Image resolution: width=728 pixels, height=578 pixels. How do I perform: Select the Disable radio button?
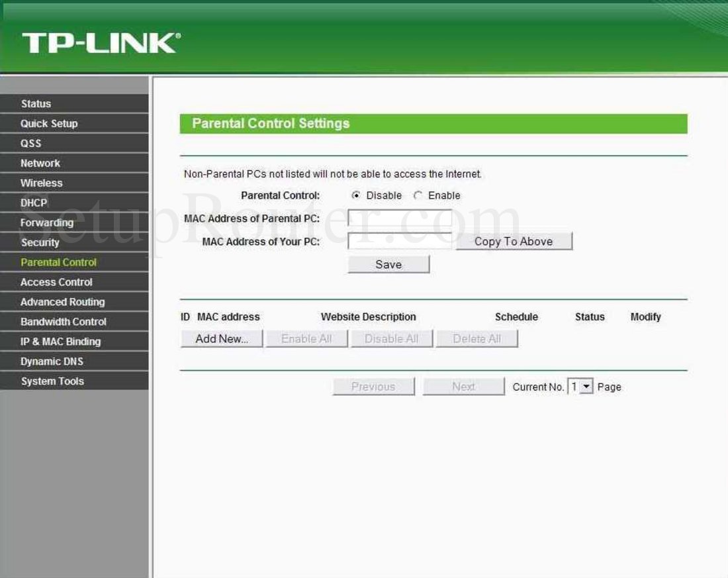coord(356,195)
